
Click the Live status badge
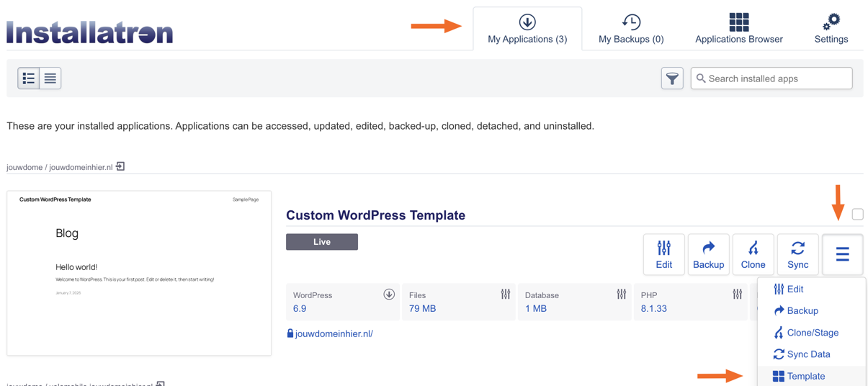coord(322,242)
